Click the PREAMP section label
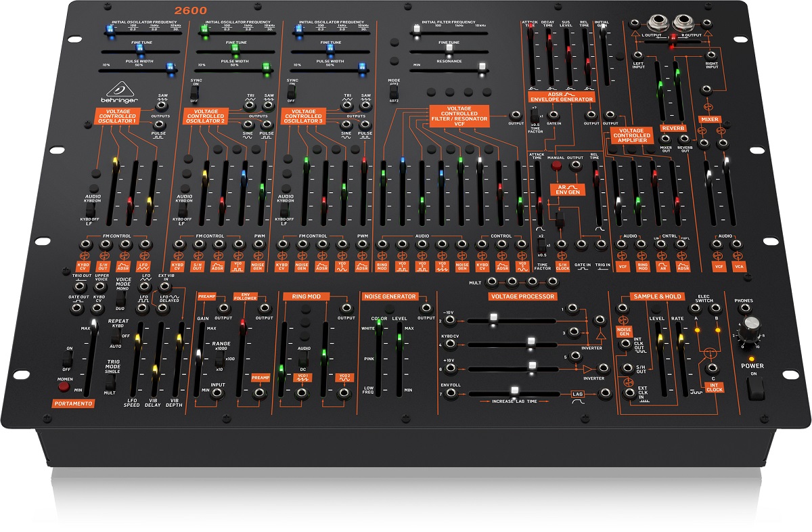The width and height of the screenshot is (812, 532). pyautogui.click(x=207, y=296)
